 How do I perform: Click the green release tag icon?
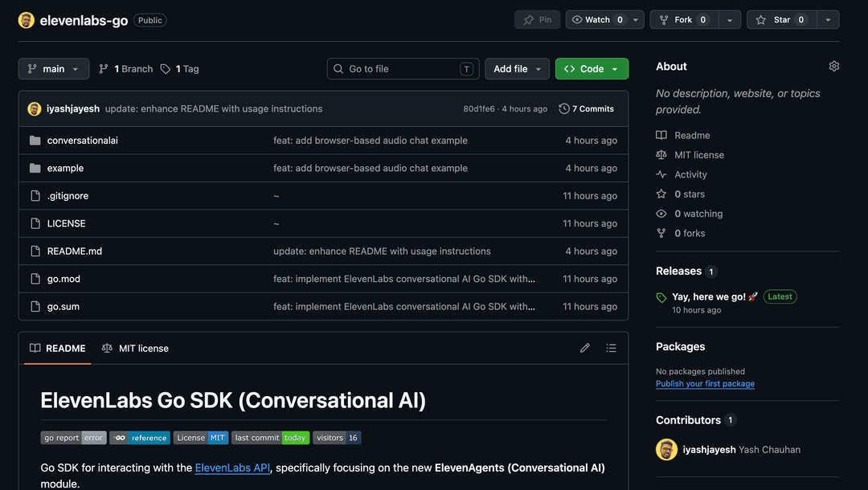[x=661, y=296]
